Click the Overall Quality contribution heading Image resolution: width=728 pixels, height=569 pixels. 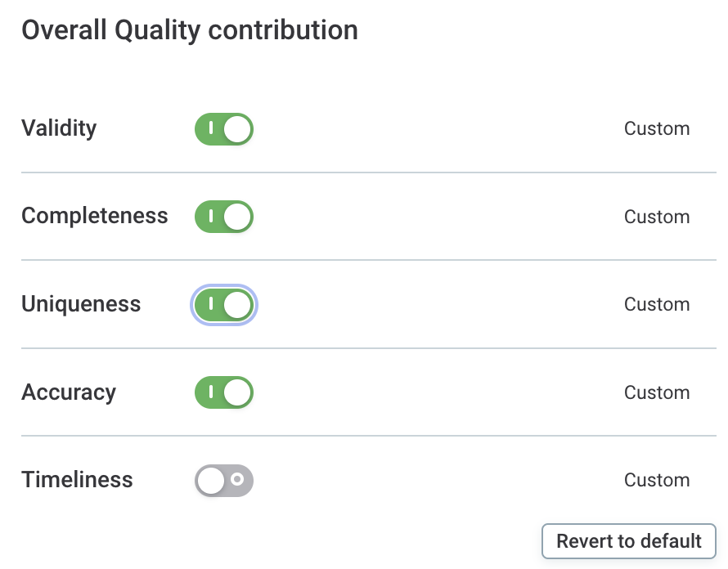click(190, 30)
